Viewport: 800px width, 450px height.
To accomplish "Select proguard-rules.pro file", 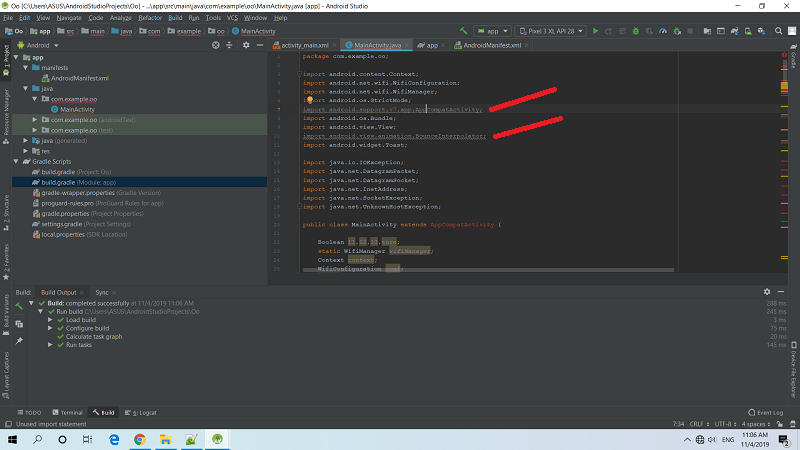I will point(97,203).
